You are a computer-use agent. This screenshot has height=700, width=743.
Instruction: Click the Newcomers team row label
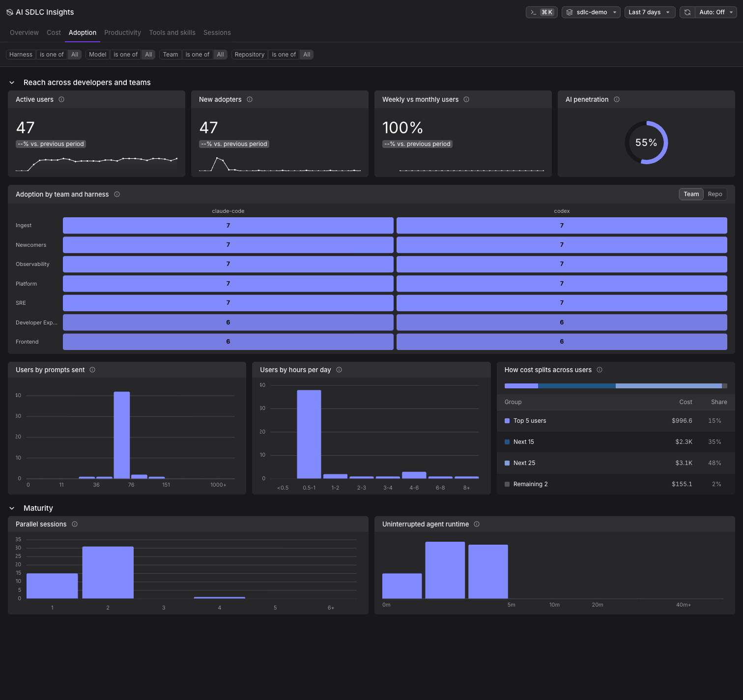[31, 245]
